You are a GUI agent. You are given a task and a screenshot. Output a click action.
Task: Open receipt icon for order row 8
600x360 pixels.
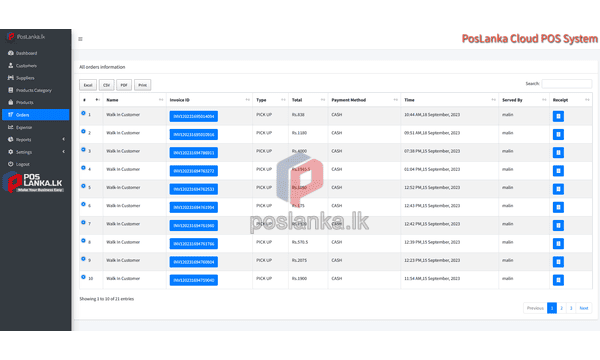(558, 244)
